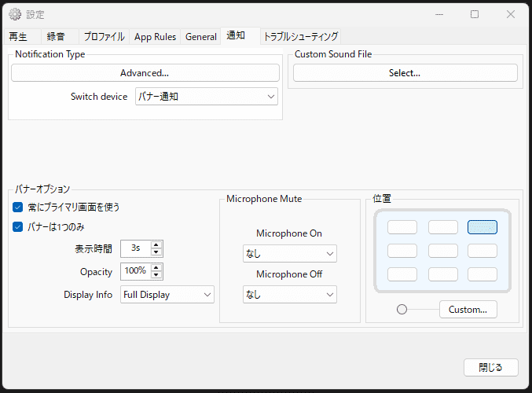Click Select... for custom sound file
Screen dimensions: 532x393
[405, 73]
